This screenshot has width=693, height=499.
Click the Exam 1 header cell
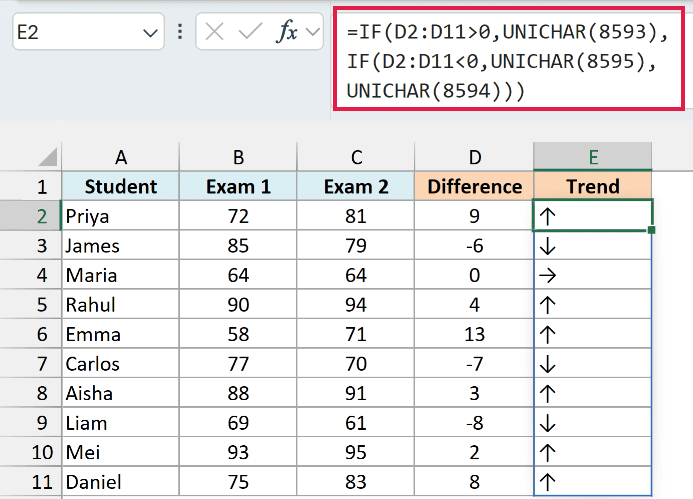pyautogui.click(x=238, y=186)
